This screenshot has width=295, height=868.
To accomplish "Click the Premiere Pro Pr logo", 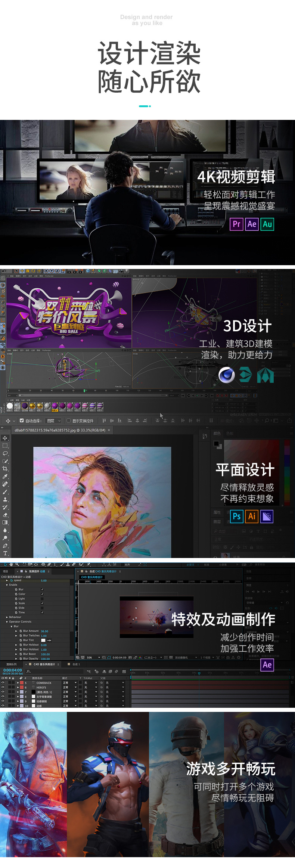I will click(x=236, y=224).
